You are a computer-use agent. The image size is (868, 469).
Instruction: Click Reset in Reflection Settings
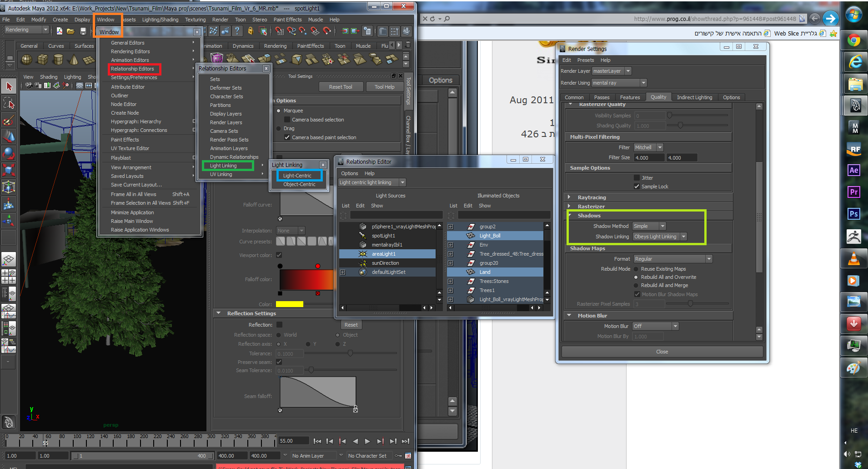point(351,325)
